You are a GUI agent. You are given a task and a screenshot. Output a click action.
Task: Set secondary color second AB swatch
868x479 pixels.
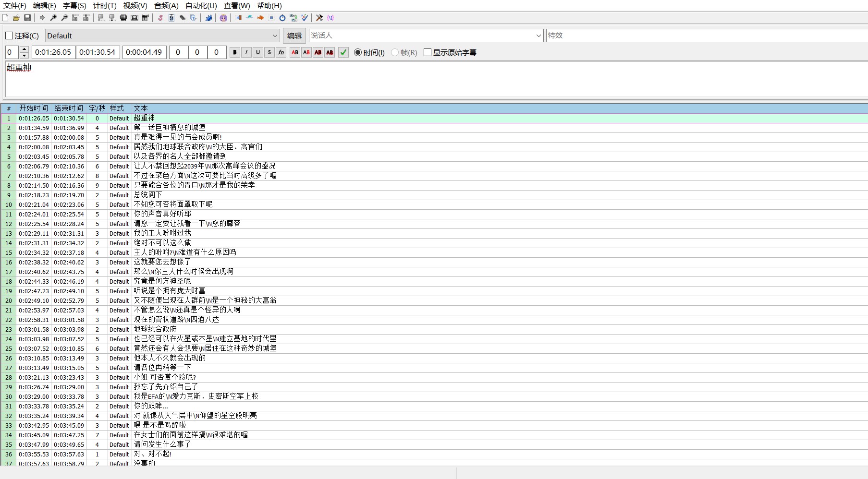306,52
